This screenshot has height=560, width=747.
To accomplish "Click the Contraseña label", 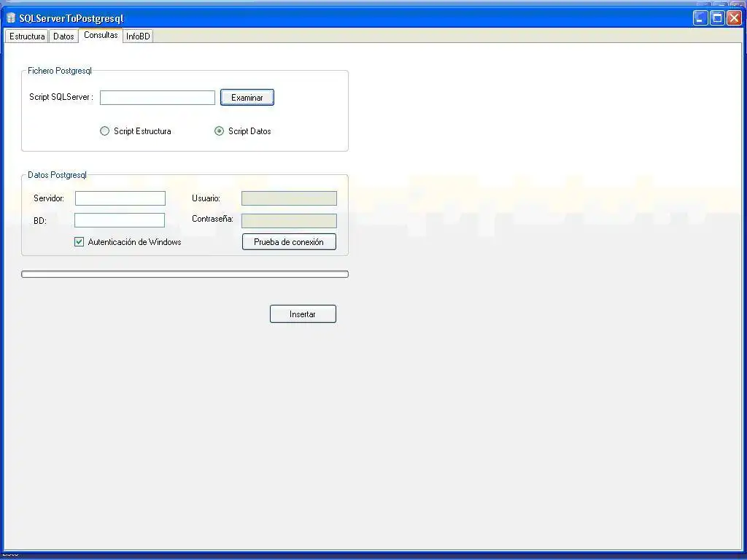I will click(212, 219).
